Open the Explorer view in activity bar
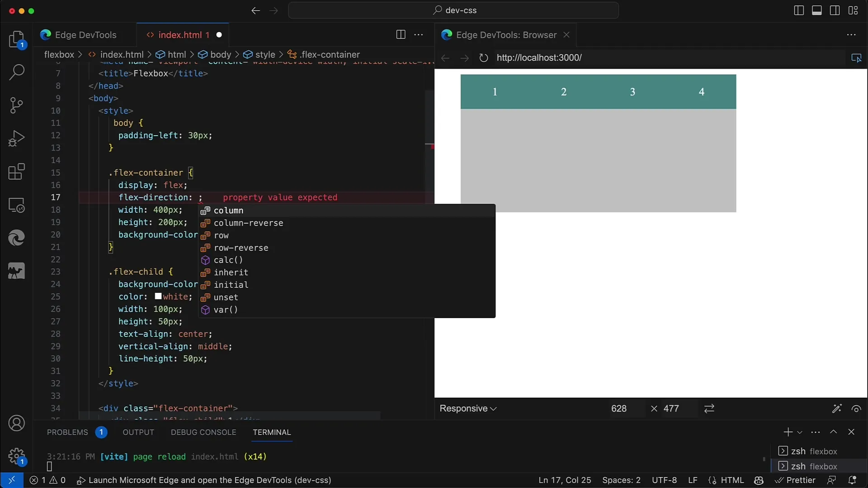Screen dimensions: 868x488 tap(17, 39)
